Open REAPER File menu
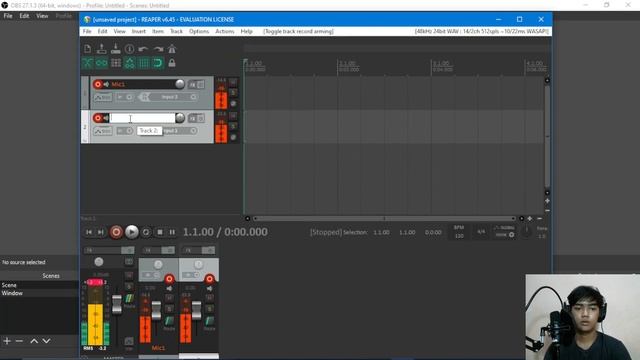 coord(87,31)
